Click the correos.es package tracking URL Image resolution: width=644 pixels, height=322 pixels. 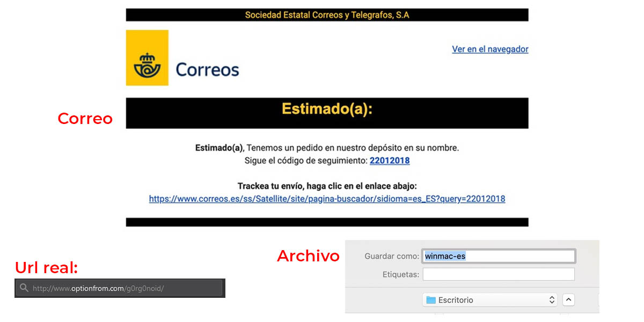click(327, 199)
